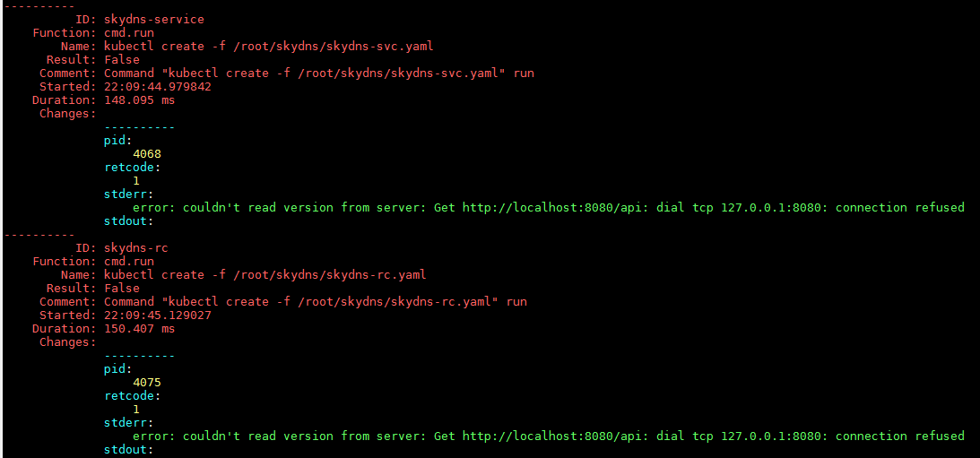980x458 pixels.
Task: Click the Result False under skydns-service
Action: [122, 59]
